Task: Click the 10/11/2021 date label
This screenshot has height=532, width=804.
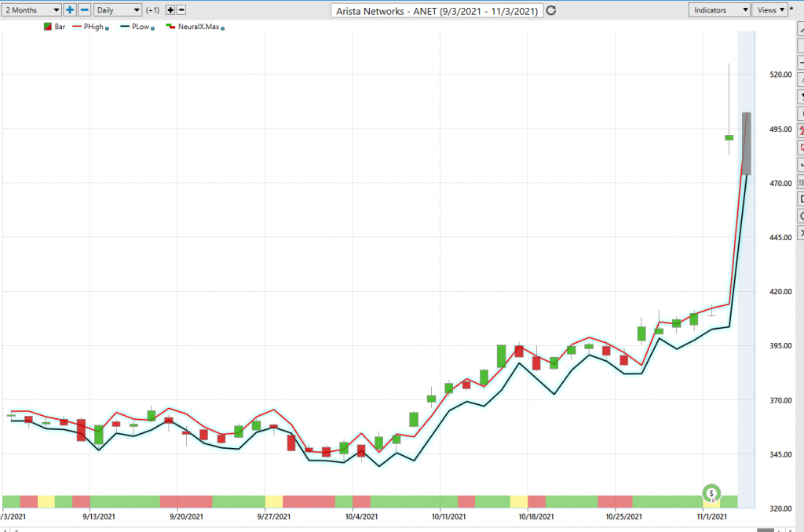Action: 448,516
